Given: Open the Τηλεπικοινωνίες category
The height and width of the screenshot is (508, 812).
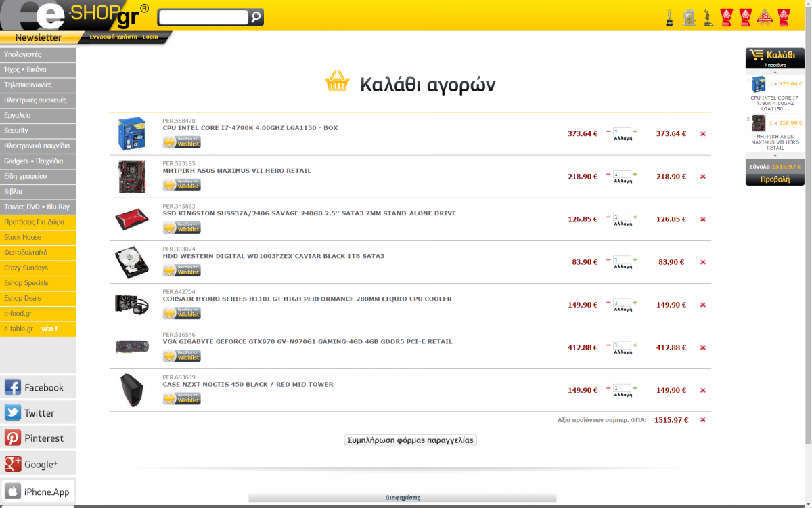Looking at the screenshot, I should point(38,85).
